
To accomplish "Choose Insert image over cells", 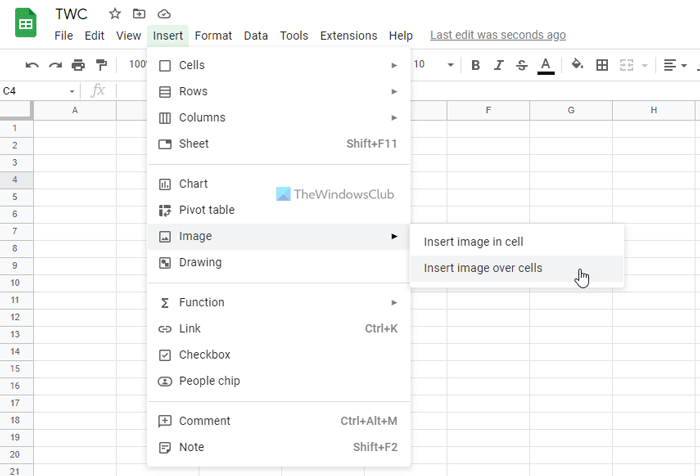I will tap(483, 268).
